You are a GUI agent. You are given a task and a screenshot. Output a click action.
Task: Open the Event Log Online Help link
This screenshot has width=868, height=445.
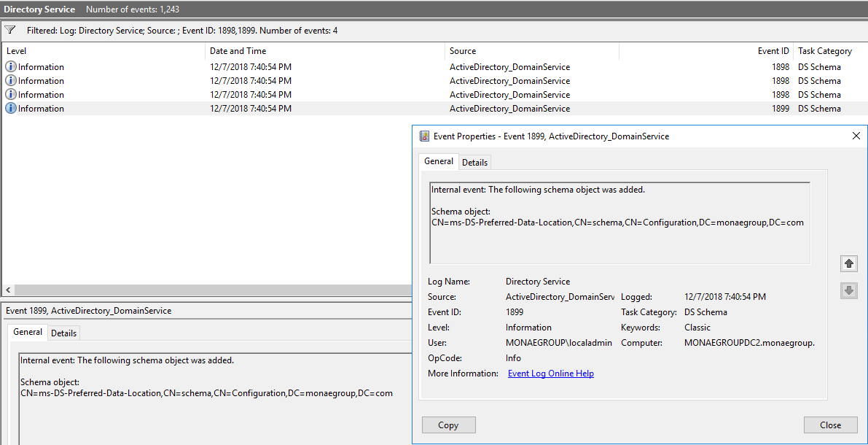point(550,374)
